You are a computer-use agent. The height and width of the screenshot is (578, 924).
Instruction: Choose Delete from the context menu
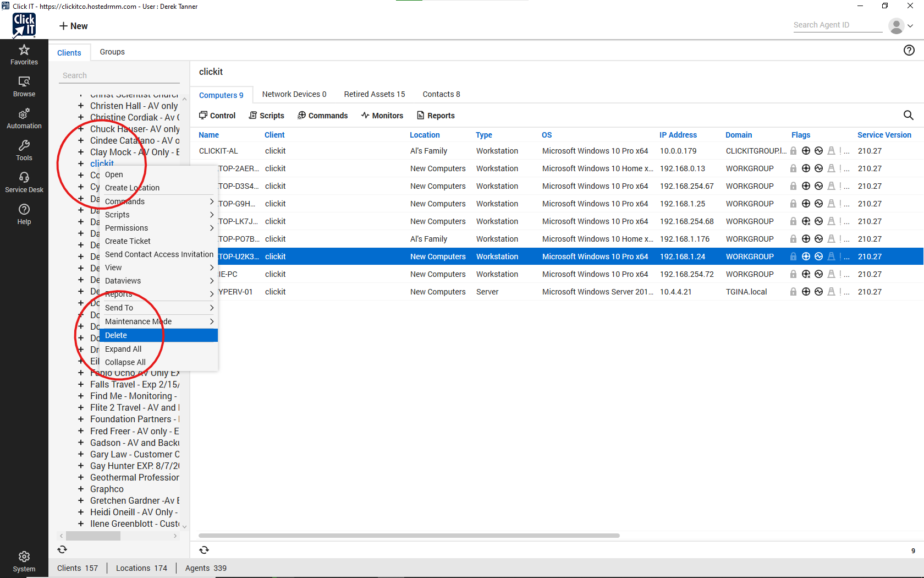158,335
